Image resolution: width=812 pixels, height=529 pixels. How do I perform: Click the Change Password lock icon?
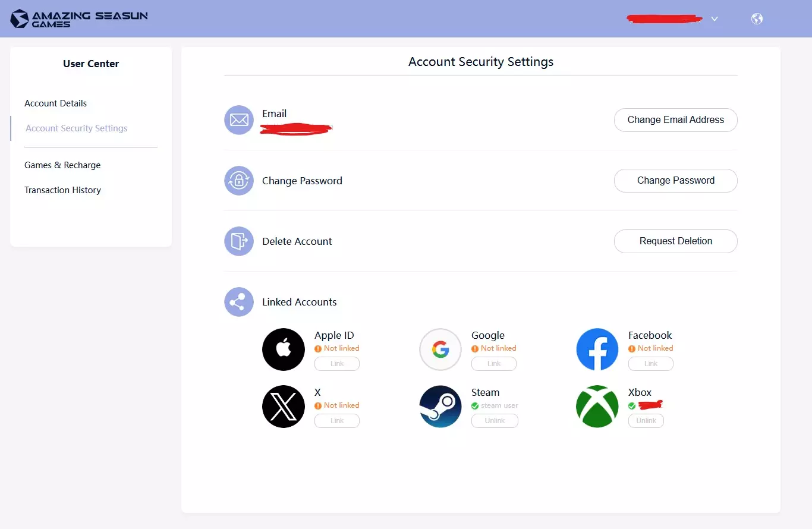point(239,181)
